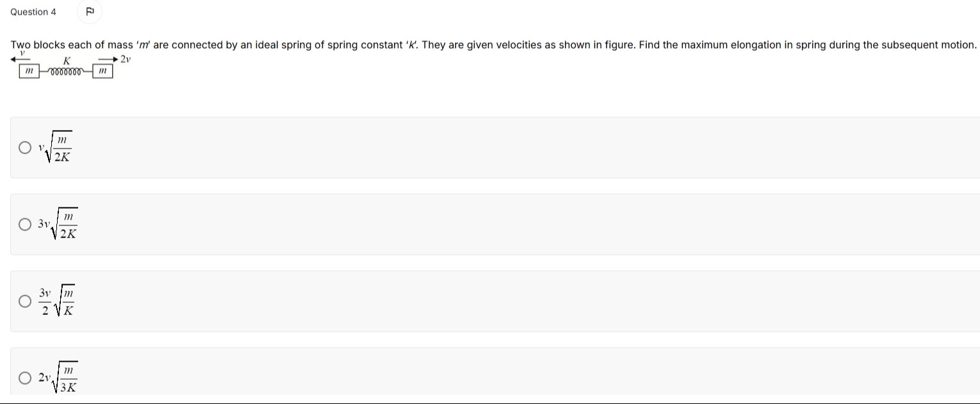Choose radio button for 3v√(m/2K)

24,225
